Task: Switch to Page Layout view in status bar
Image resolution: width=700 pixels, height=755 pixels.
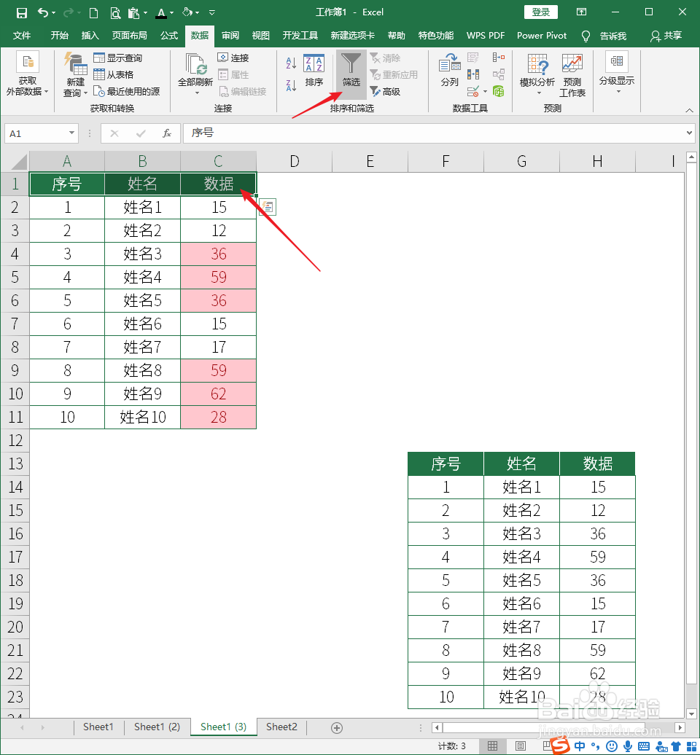Action: (521, 746)
